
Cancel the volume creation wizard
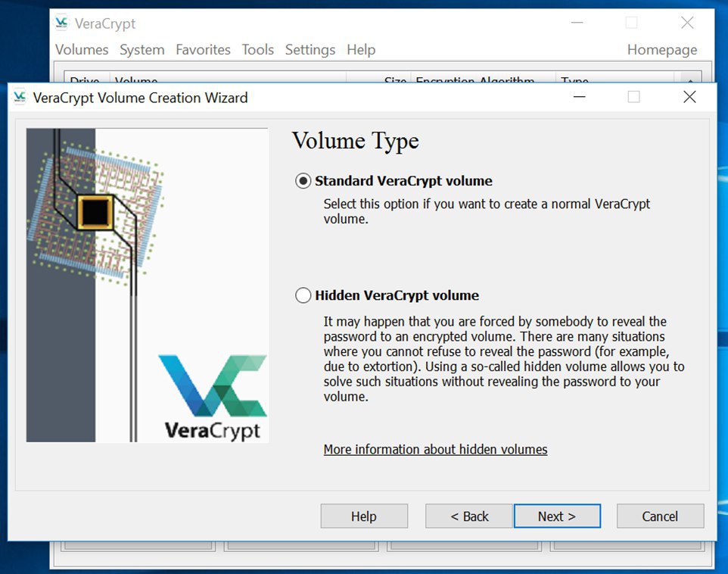click(x=660, y=516)
